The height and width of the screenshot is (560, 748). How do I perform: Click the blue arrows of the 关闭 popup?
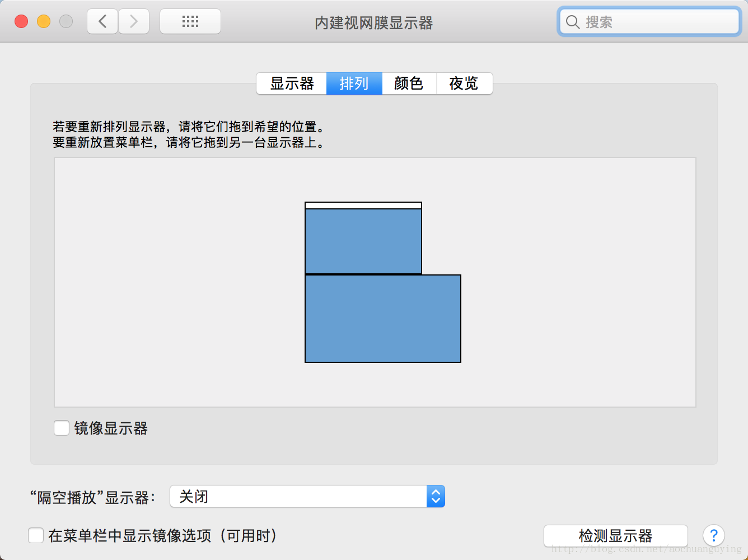[436, 497]
